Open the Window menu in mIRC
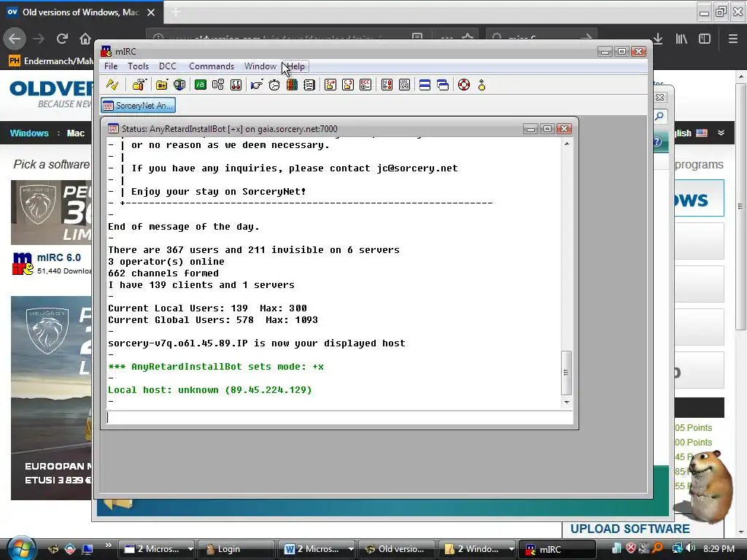The height and width of the screenshot is (560, 747). click(260, 66)
